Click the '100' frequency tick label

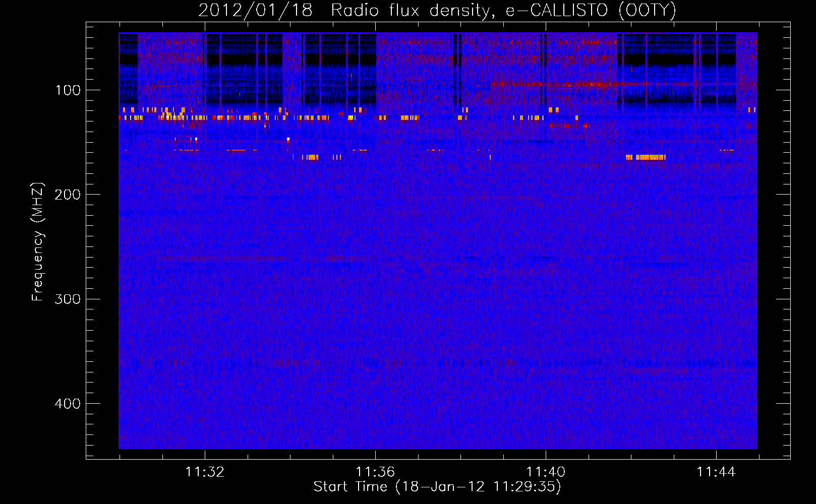pyautogui.click(x=68, y=90)
